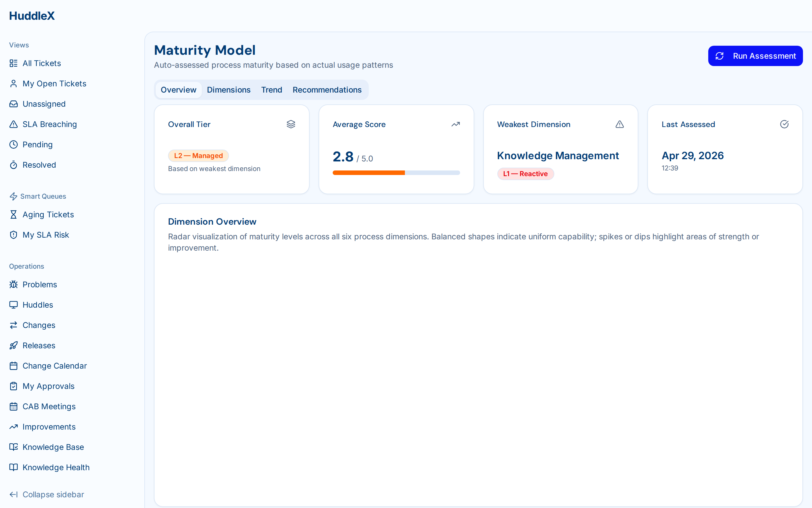812x508 pixels.
Task: Click the CAB Meetings calendar grid icon
Action: click(x=14, y=406)
